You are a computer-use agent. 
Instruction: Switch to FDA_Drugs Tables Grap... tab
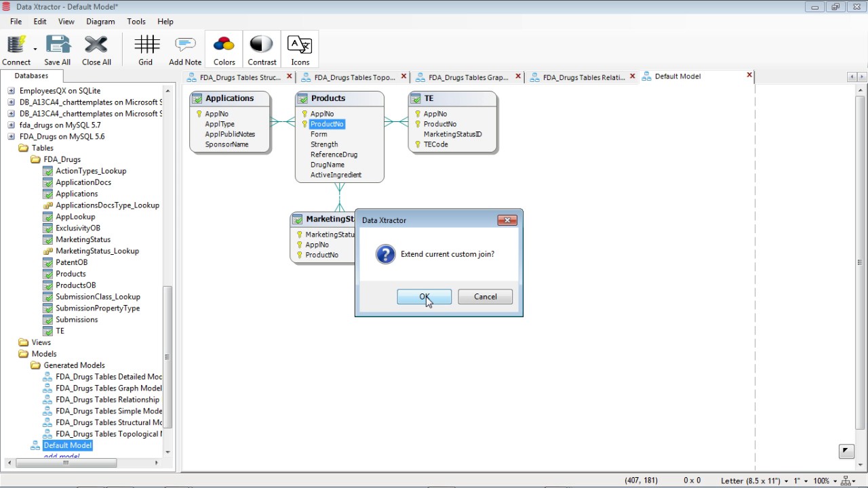coord(469,77)
